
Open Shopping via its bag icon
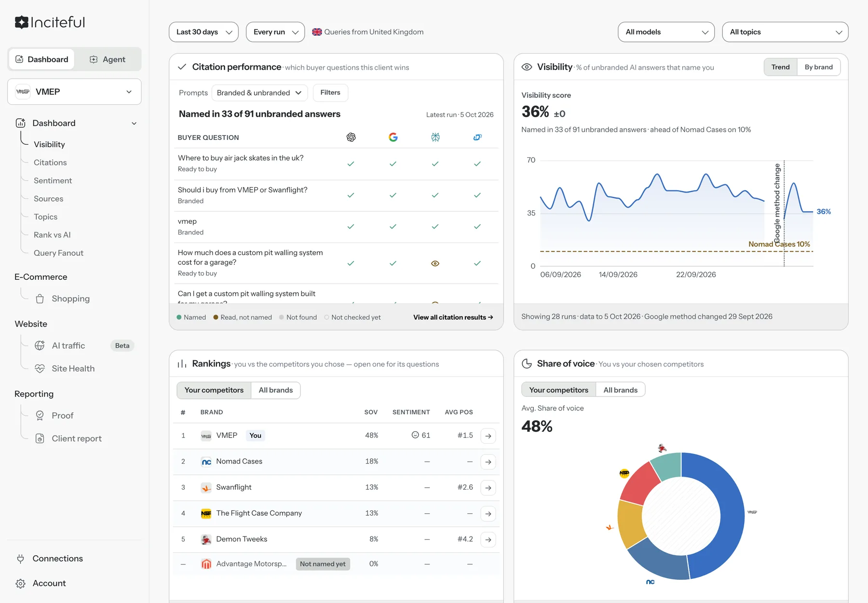coord(40,299)
